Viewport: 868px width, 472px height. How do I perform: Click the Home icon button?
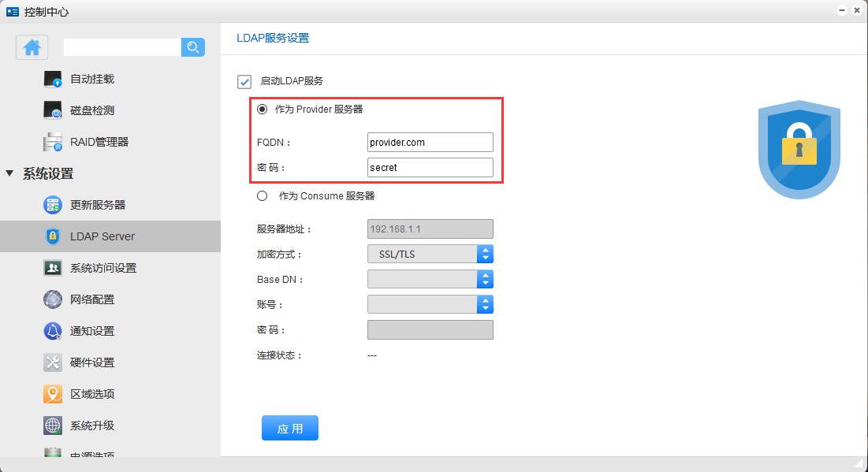pos(32,47)
